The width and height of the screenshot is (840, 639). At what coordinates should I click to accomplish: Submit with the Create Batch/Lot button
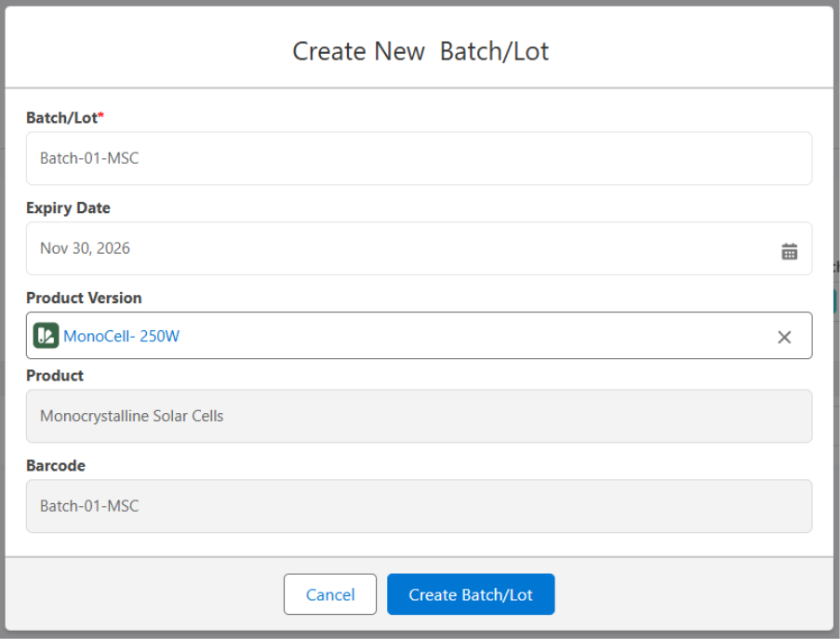[471, 594]
